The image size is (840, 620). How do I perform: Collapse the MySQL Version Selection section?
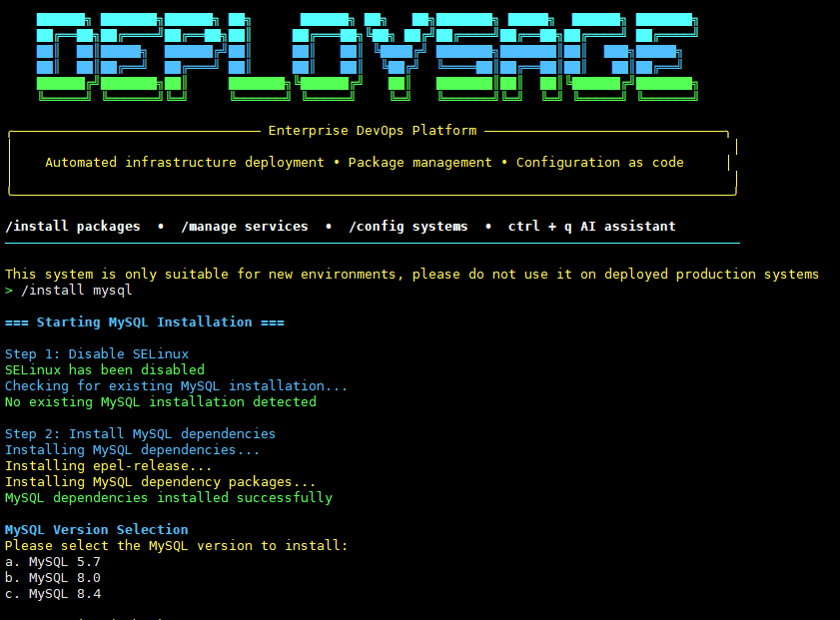[x=96, y=529]
